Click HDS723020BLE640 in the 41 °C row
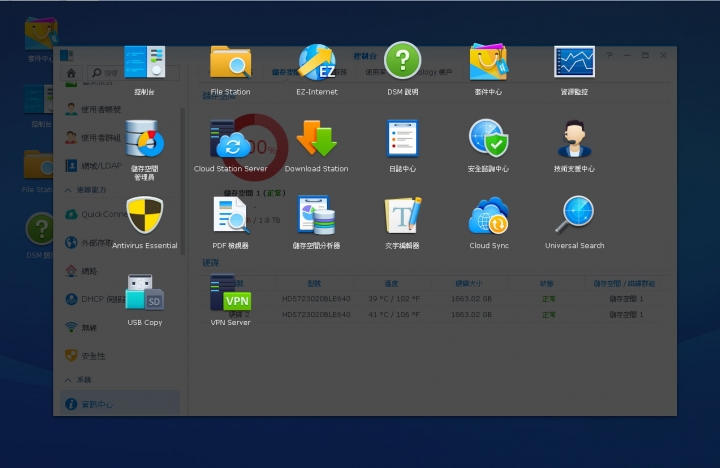Image resolution: width=720 pixels, height=468 pixels. [316, 315]
